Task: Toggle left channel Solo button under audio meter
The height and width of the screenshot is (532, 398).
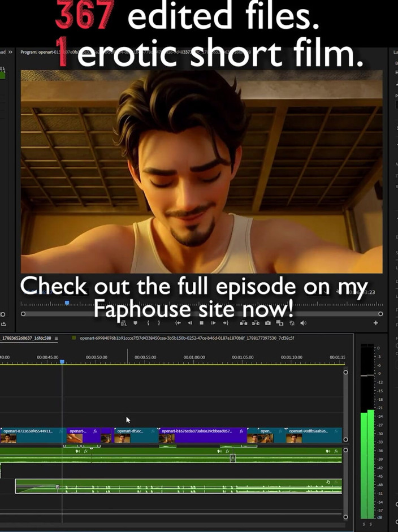Action: 364,524
